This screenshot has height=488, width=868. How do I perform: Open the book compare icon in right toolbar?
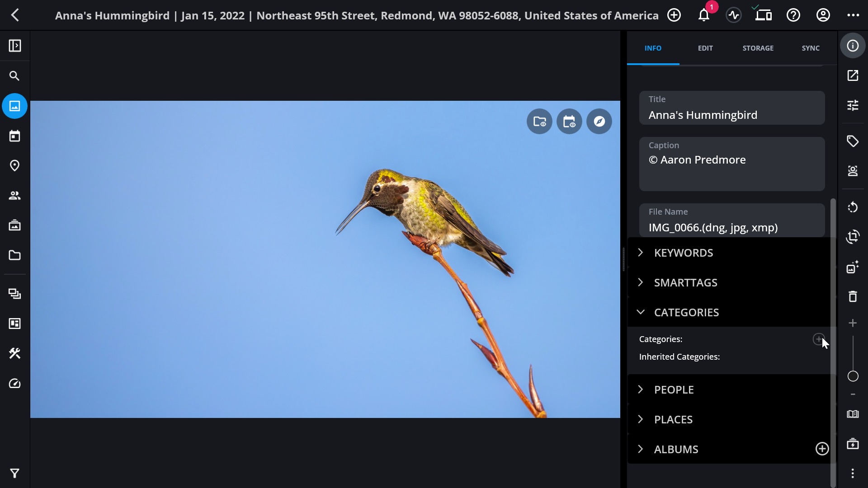pyautogui.click(x=853, y=414)
